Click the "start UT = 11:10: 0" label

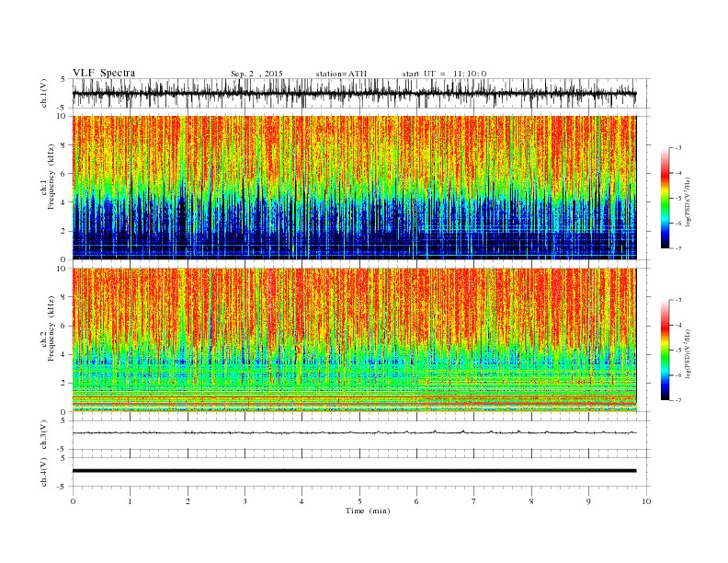(444, 74)
